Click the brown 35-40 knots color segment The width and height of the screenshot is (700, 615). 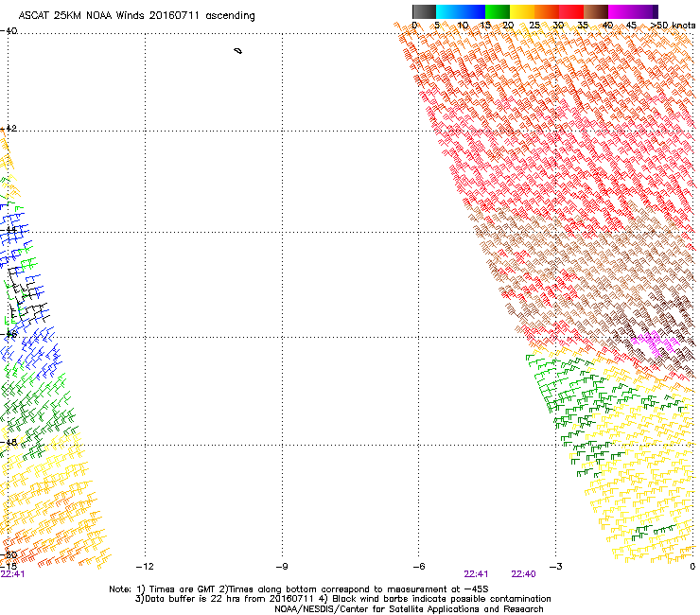[596, 11]
